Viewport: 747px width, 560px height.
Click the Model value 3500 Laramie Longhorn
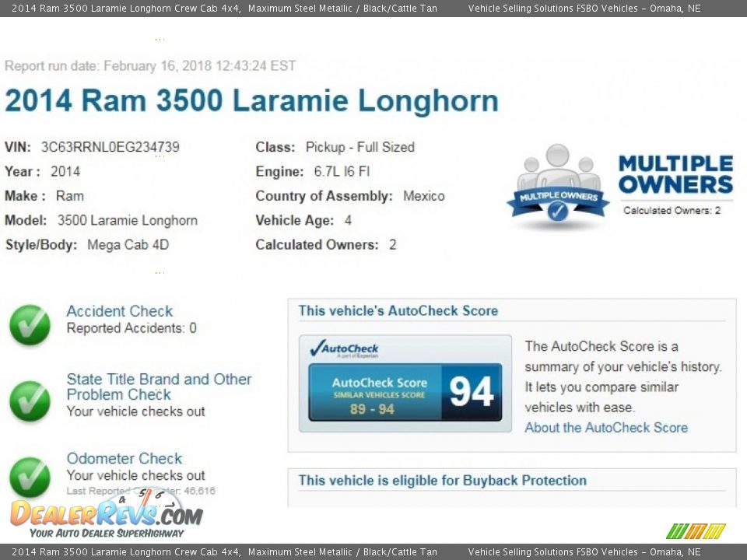pyautogui.click(x=127, y=220)
